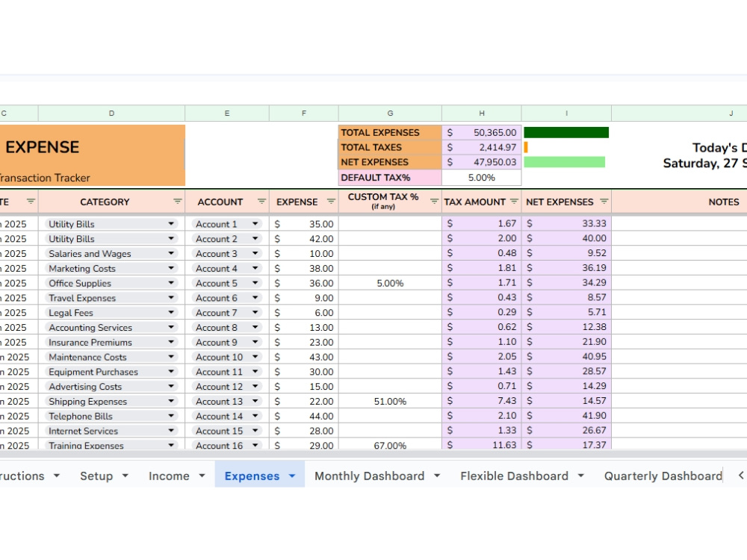Click the EXPENSE title banner

[93, 155]
